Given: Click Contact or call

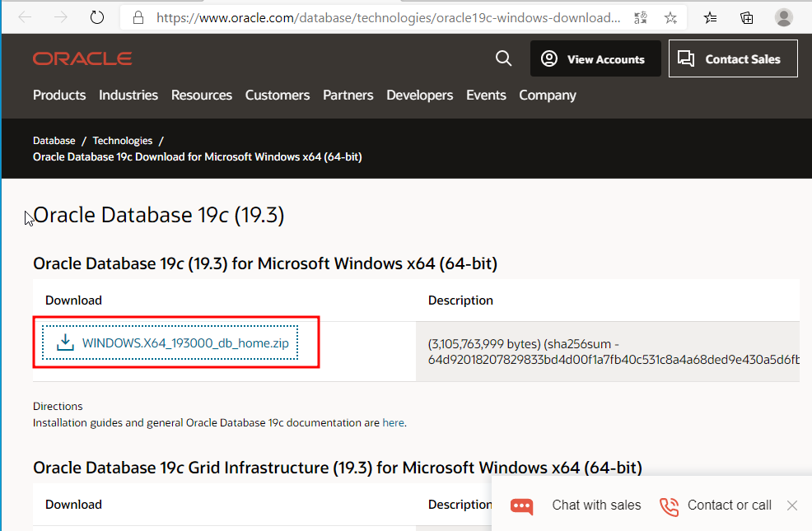Looking at the screenshot, I should pyautogui.click(x=729, y=505).
